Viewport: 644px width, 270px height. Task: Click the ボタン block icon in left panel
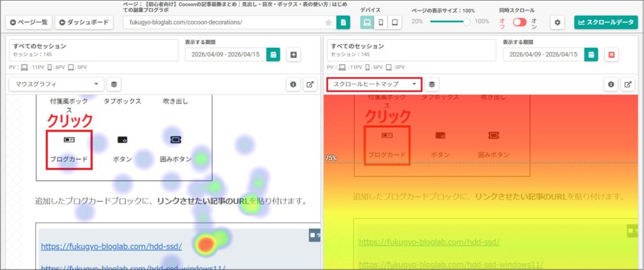tap(123, 140)
